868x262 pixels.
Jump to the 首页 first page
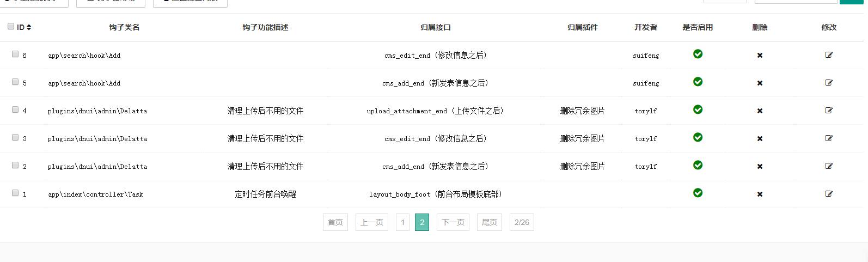point(335,222)
